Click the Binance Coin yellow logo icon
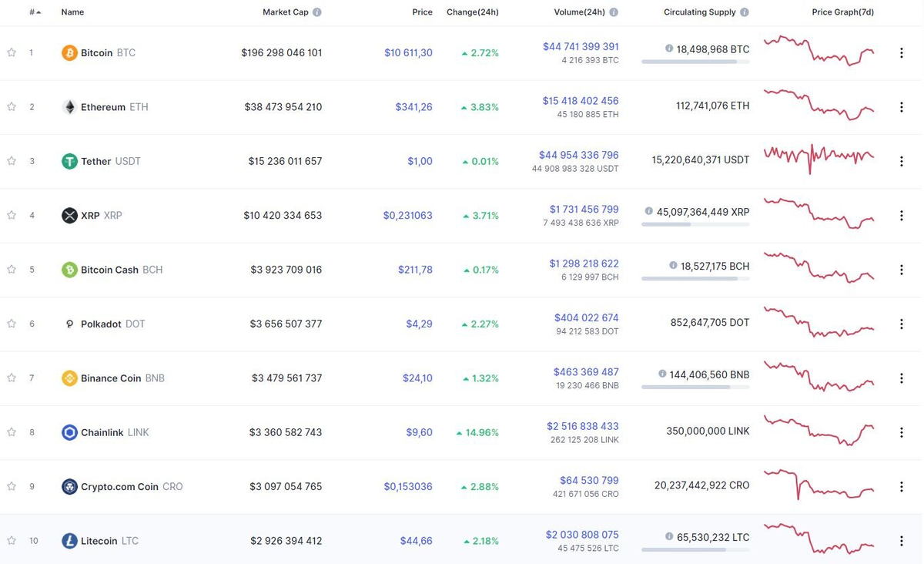Viewport: 924px width, 564px height. coord(69,378)
